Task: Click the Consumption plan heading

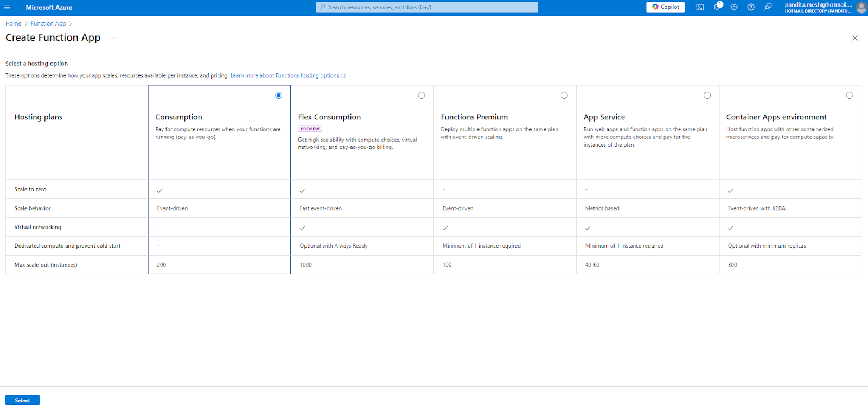Action: point(179,117)
